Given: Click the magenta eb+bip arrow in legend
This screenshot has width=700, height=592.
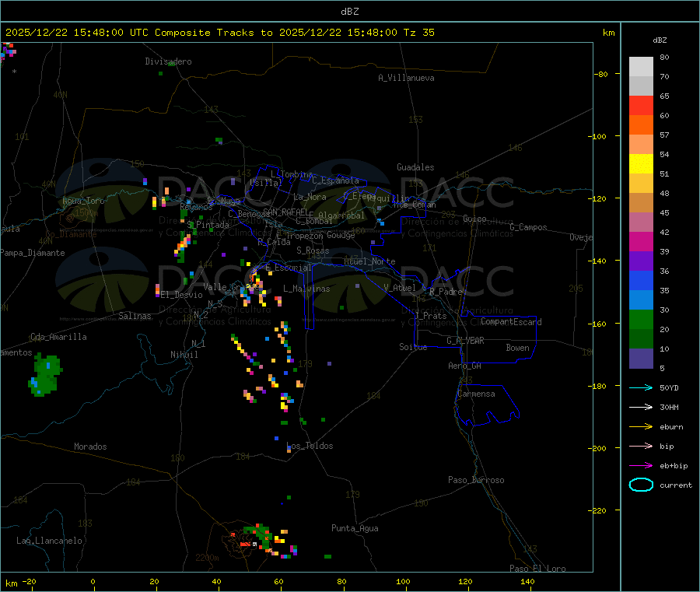Looking at the screenshot, I should click(641, 466).
